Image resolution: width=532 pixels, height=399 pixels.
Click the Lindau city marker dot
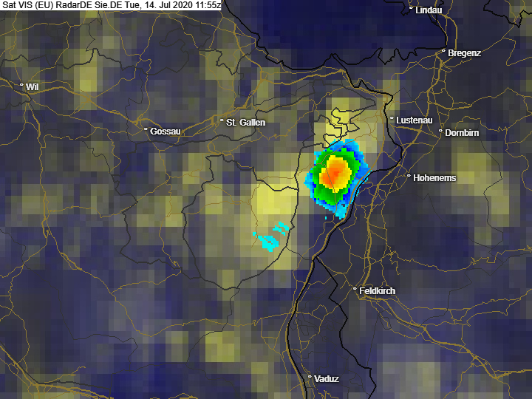[x=411, y=9]
